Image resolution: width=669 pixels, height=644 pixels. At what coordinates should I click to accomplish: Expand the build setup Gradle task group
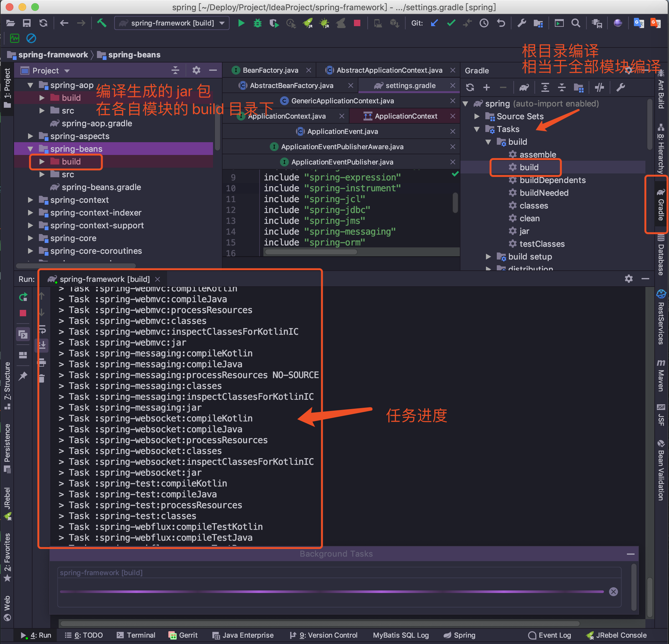pyautogui.click(x=489, y=257)
